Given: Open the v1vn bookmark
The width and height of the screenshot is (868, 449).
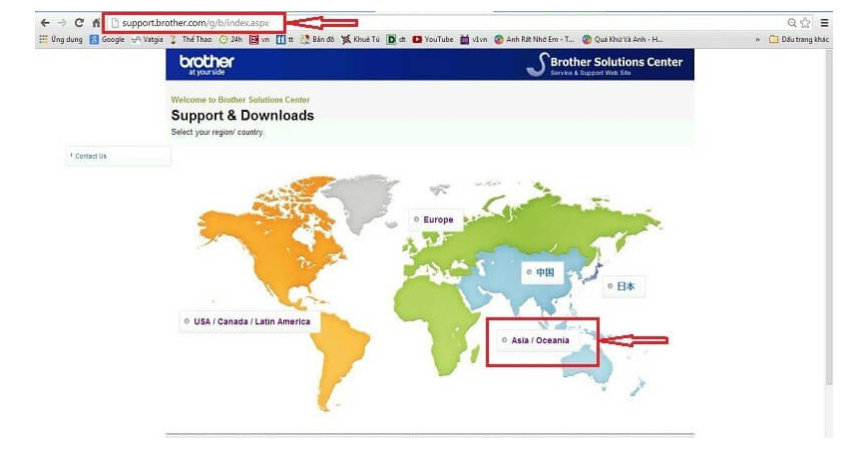Looking at the screenshot, I should point(473,39).
